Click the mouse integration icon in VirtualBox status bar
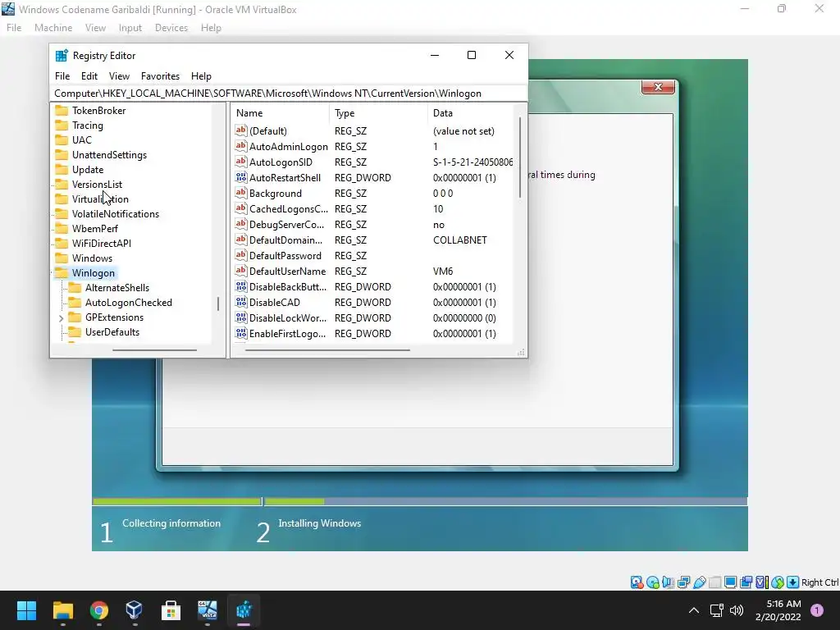840x630 pixels. tap(778, 582)
